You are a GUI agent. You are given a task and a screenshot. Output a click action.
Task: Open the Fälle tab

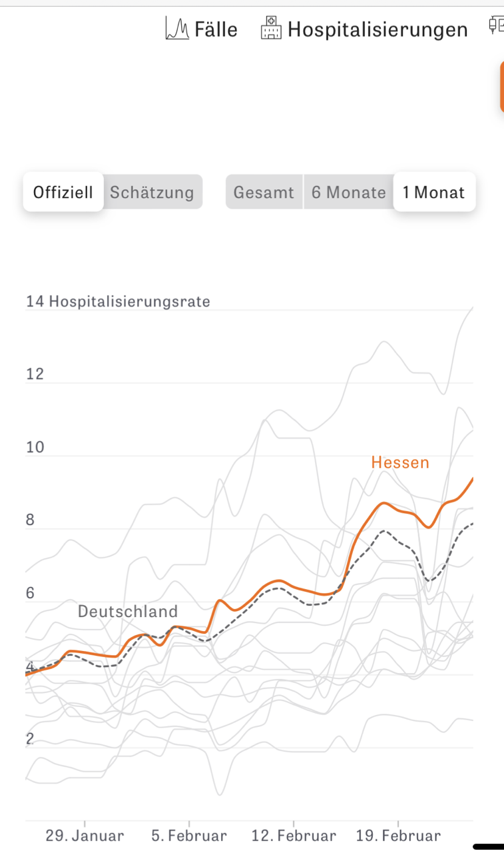[216, 29]
